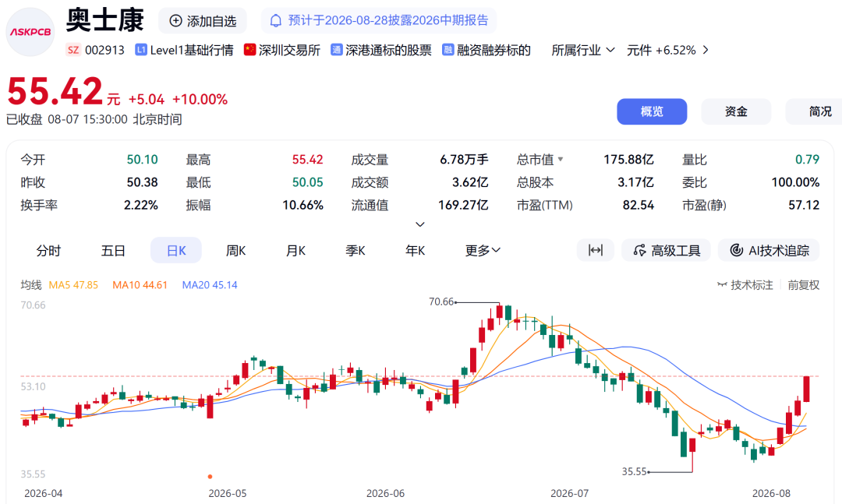842x504 pixels.
Task: Open the 概览 overview tab
Action: click(652, 111)
